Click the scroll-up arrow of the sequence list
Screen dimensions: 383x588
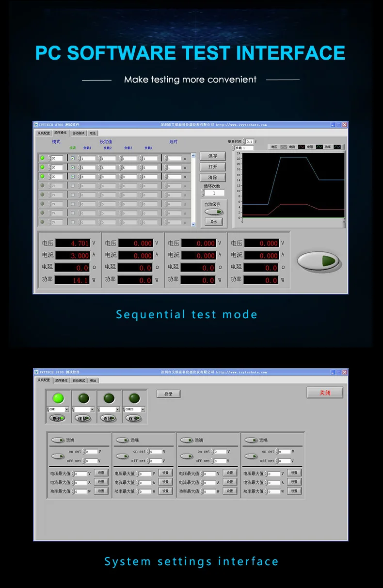point(193,156)
